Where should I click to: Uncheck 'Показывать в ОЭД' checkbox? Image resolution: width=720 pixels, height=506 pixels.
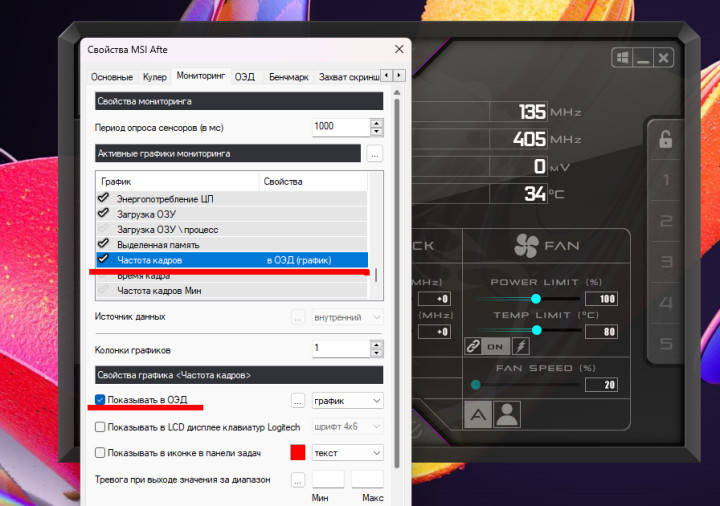tap(100, 400)
